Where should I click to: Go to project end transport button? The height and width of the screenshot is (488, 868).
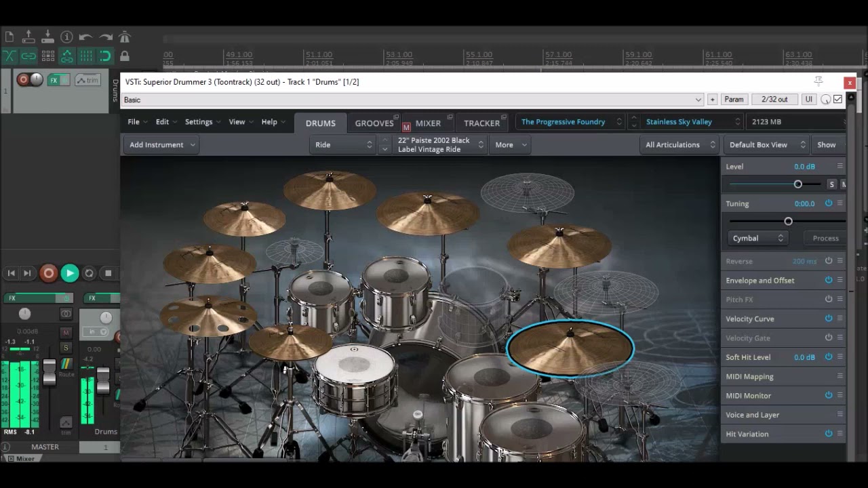click(27, 273)
